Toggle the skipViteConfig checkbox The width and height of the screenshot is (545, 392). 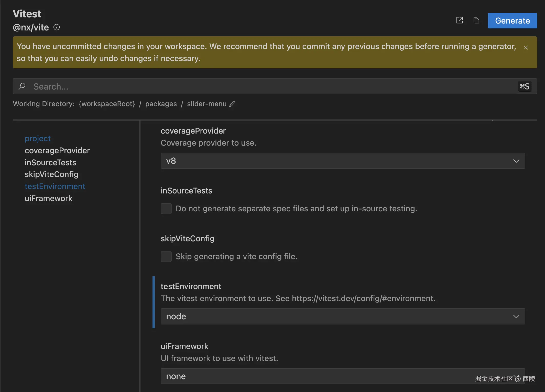click(x=166, y=256)
